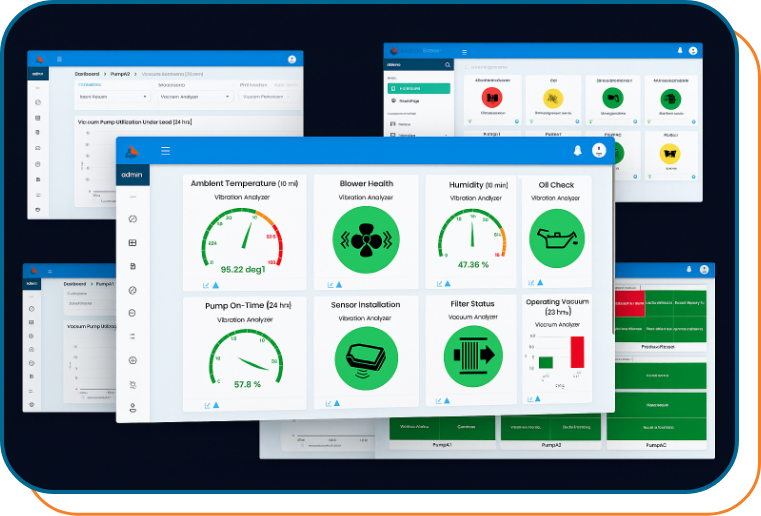The width and height of the screenshot is (761, 516).
Task: Click the document icon in front sidebar
Action: pyautogui.click(x=133, y=266)
